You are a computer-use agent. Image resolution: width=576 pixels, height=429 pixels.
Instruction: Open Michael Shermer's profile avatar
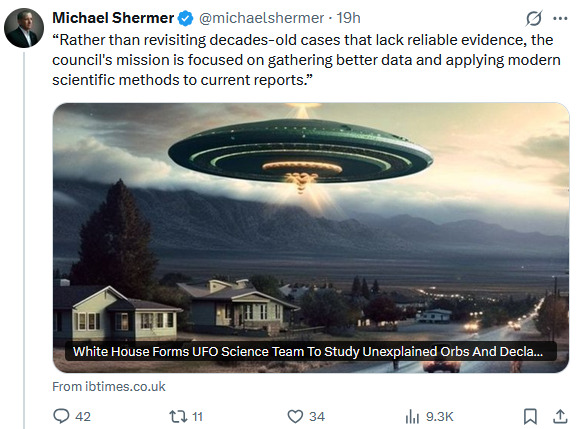24,28
